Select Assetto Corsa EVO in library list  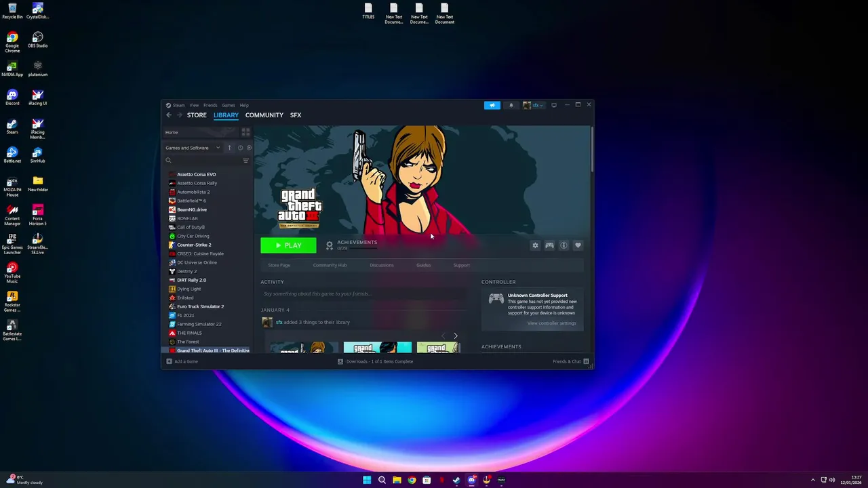tap(197, 174)
